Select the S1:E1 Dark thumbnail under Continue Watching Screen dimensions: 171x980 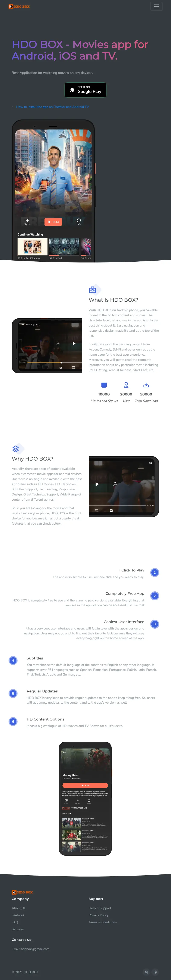click(64, 247)
